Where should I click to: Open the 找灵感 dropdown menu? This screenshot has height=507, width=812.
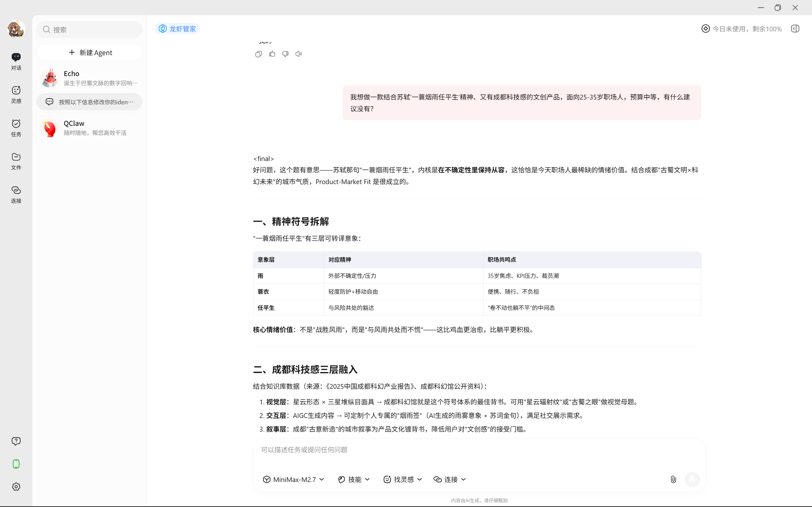tap(402, 479)
